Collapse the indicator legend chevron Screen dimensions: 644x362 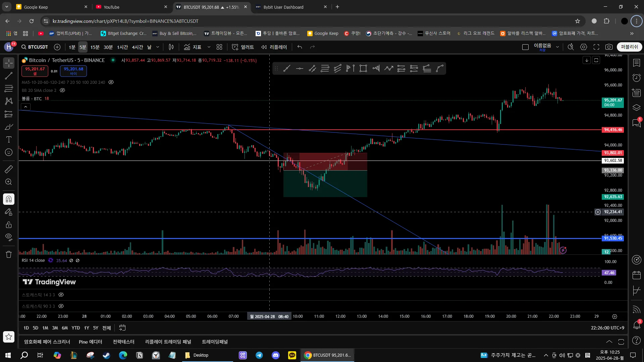[x=26, y=107]
